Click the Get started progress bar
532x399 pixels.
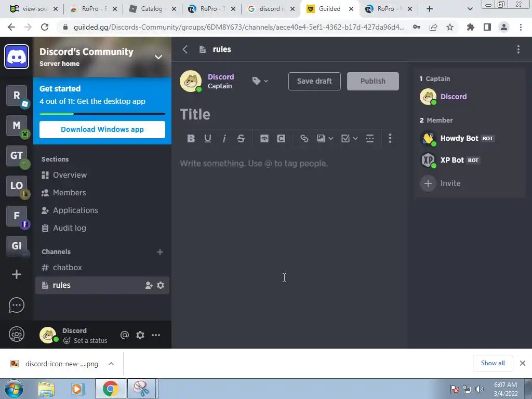tap(102, 114)
